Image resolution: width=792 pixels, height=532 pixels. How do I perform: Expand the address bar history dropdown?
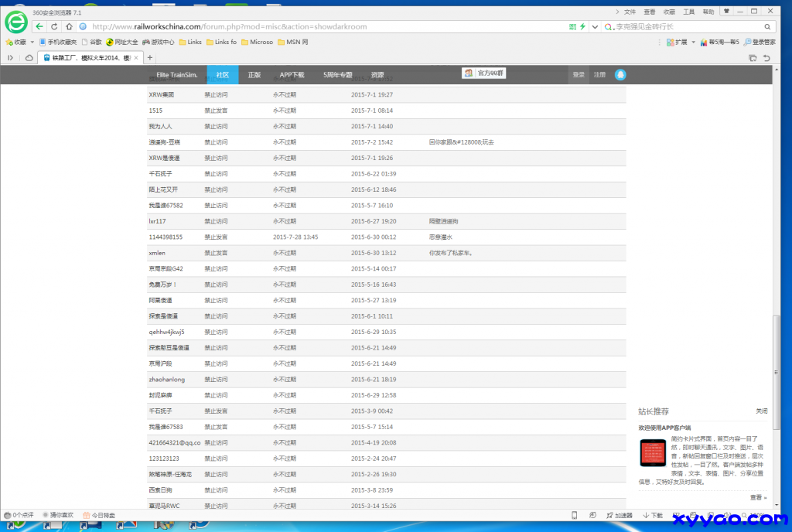pos(594,26)
